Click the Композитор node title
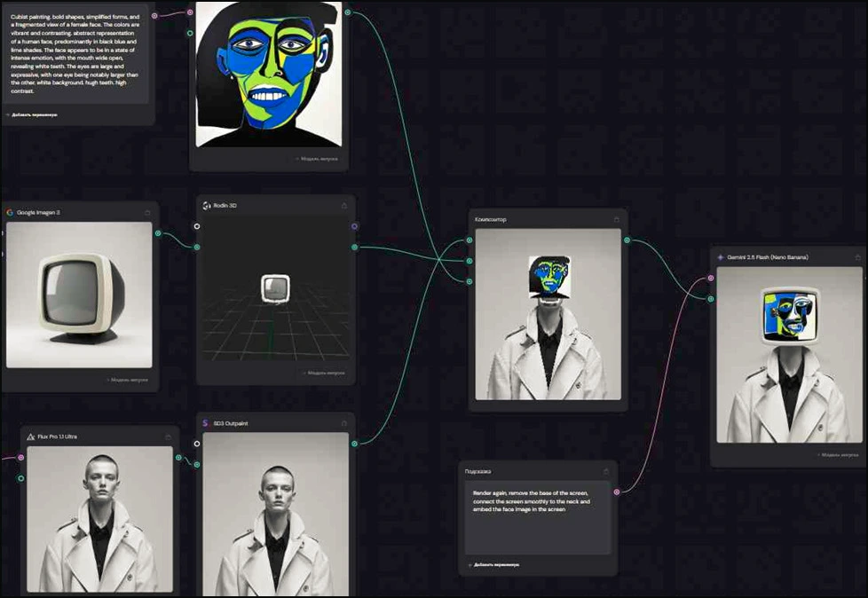Image resolution: width=868 pixels, height=598 pixels. (491, 219)
